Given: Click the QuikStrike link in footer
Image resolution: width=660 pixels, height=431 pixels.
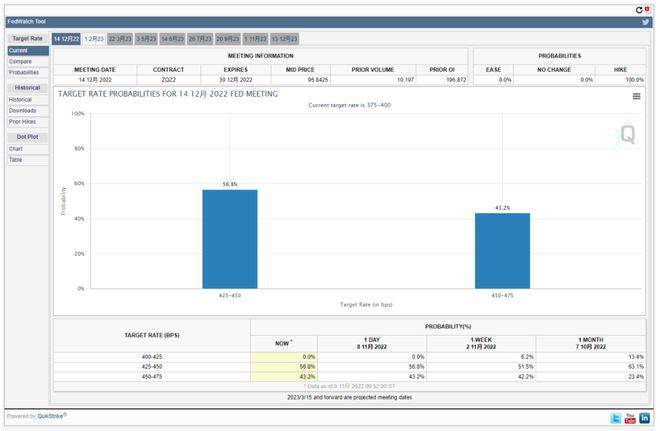Looking at the screenshot, I should (49, 416).
